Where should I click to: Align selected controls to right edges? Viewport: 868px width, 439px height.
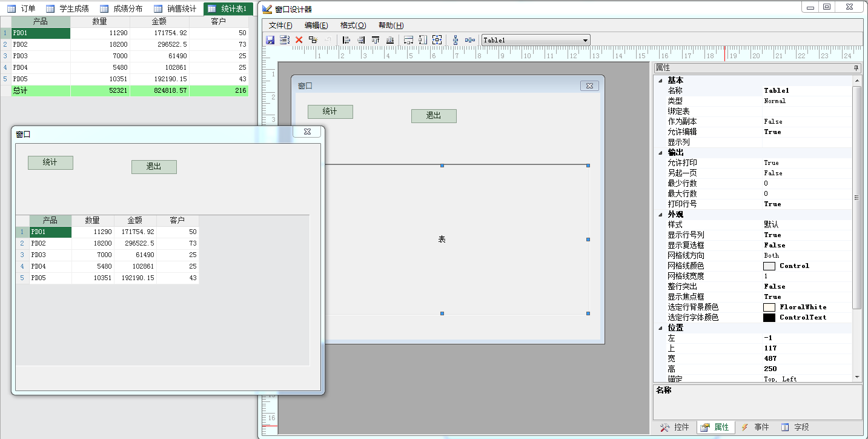(x=361, y=40)
